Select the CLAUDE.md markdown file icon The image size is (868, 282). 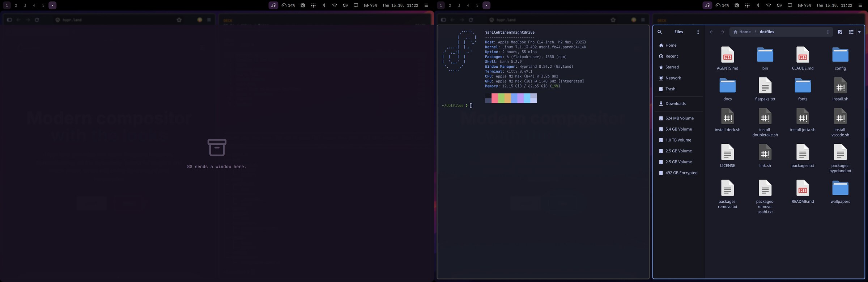[803, 55]
